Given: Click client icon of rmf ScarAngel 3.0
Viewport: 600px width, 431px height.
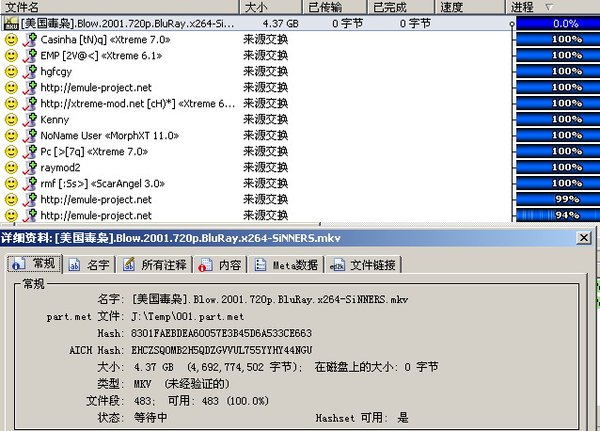Looking at the screenshot, I should pos(30,184).
